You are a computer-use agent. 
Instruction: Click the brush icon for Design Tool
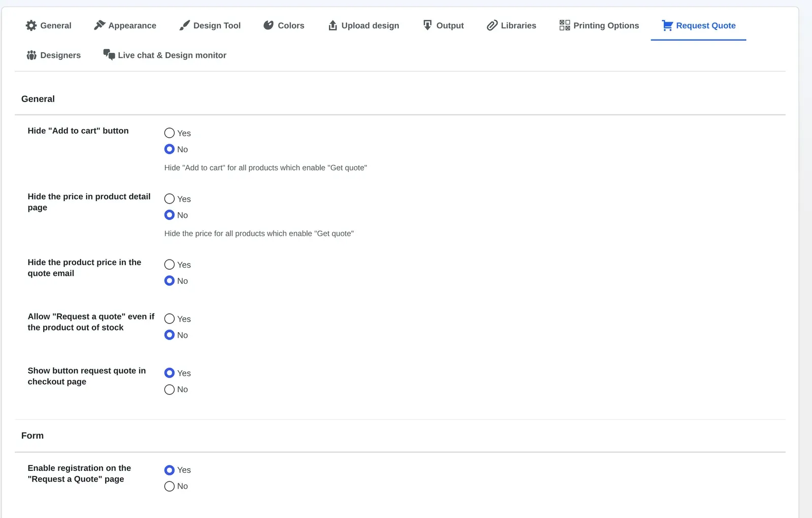click(185, 25)
